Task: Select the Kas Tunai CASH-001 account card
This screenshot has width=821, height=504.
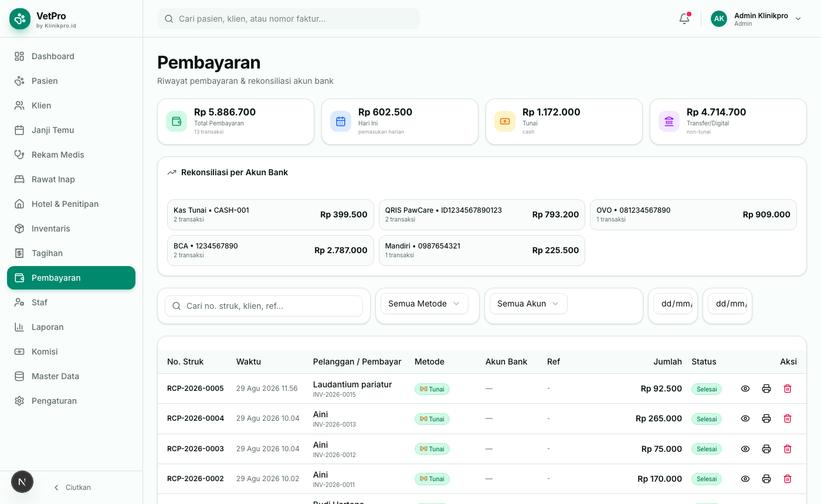Action: pos(270,214)
